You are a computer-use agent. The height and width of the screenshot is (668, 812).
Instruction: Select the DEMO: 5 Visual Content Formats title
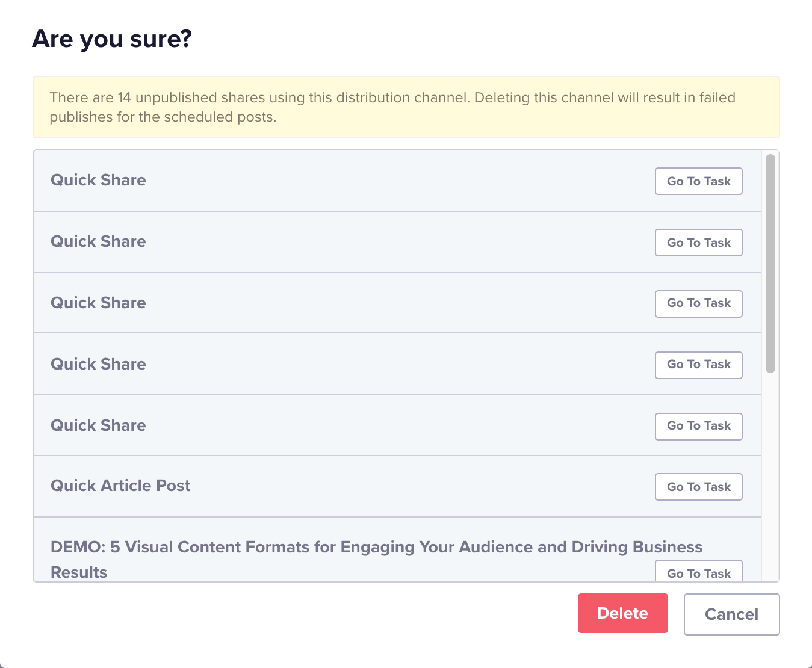[x=376, y=559]
